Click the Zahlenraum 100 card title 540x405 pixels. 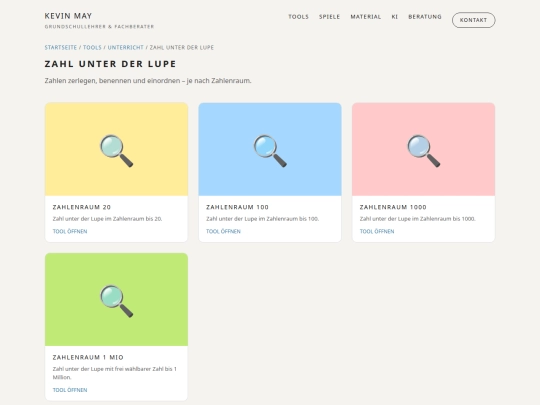(x=237, y=207)
